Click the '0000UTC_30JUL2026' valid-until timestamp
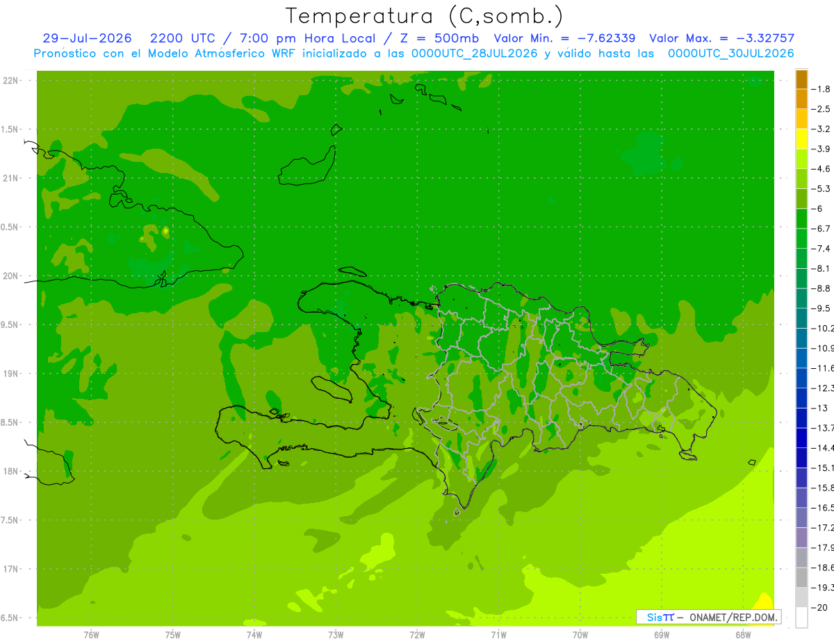Image resolution: width=834 pixels, height=644 pixels. [x=730, y=53]
